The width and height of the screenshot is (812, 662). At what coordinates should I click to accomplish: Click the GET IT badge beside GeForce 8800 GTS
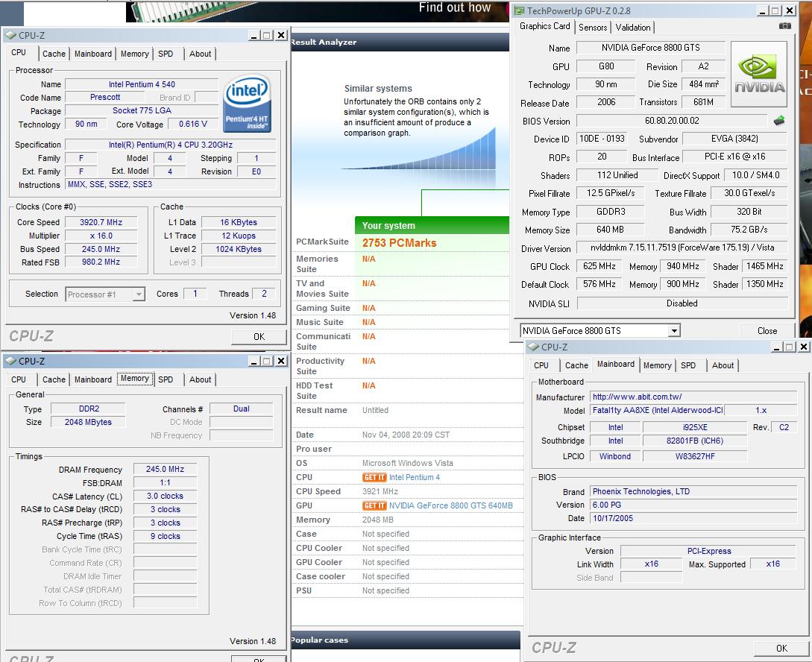[374, 505]
